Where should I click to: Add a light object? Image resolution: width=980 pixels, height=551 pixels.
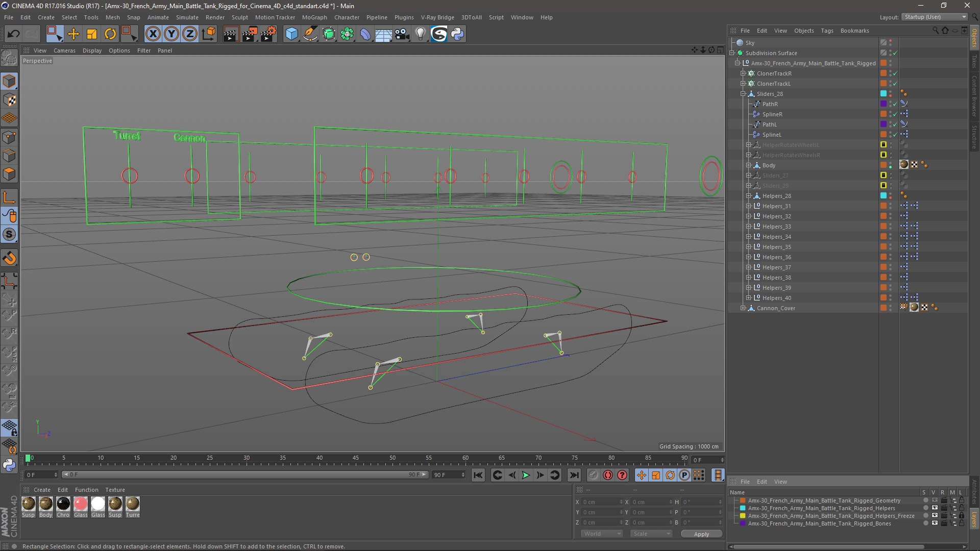point(420,34)
